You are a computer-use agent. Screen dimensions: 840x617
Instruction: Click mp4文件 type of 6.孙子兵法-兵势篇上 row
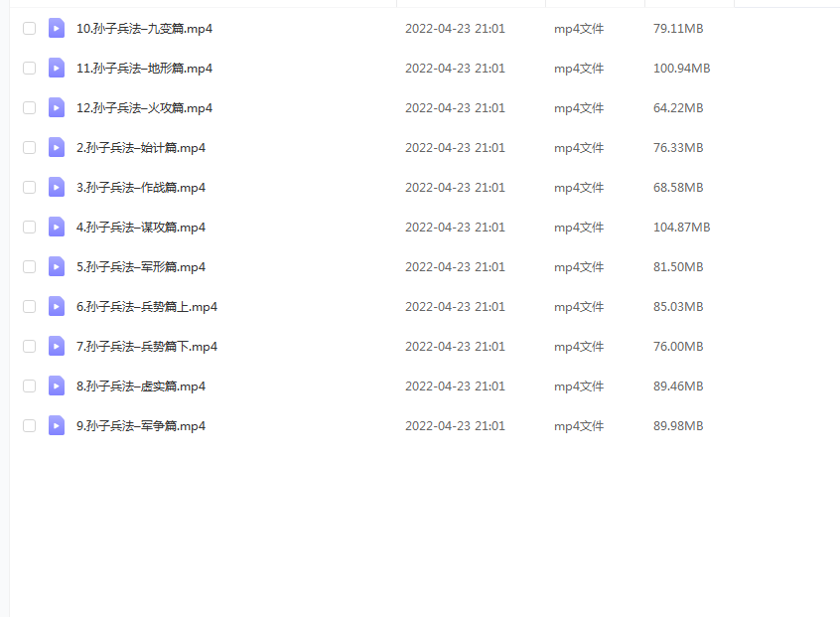click(x=579, y=307)
